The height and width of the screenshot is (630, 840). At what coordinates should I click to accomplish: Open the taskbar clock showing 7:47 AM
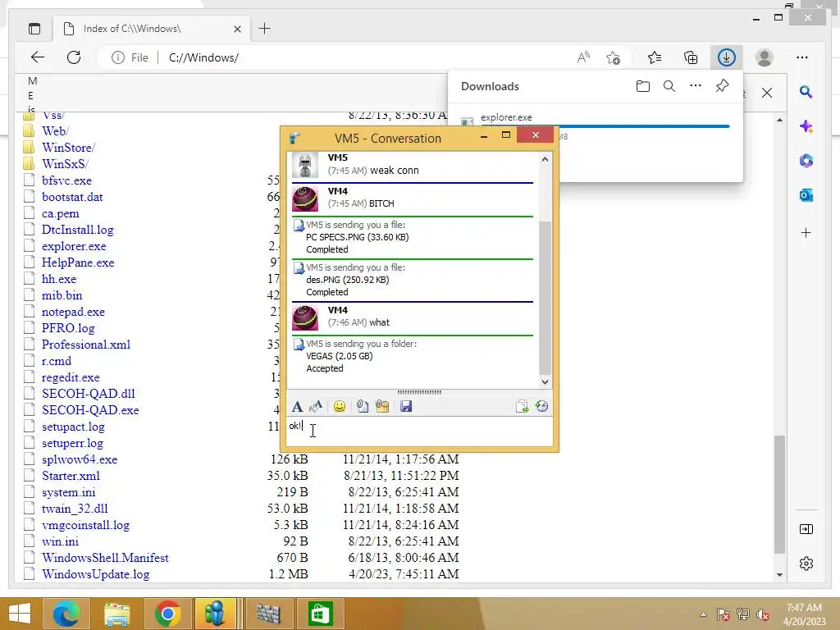pyautogui.click(x=804, y=614)
